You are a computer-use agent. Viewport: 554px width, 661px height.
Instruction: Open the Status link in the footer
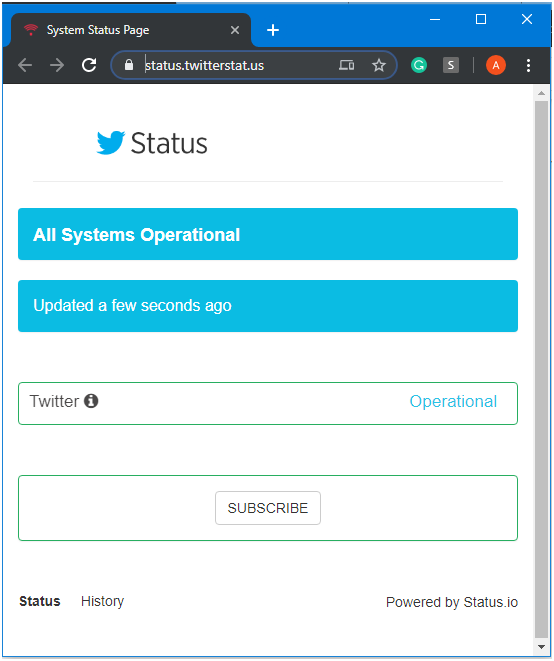pos(40,601)
